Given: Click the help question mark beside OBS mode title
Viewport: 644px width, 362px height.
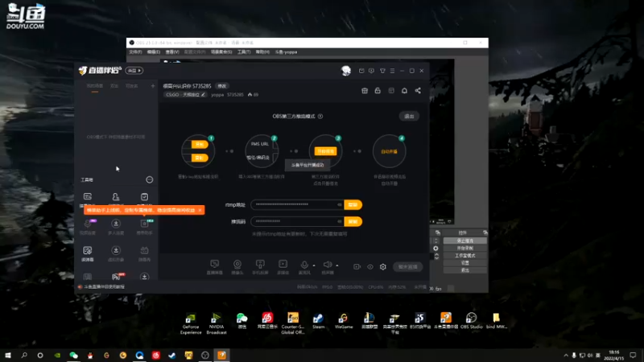Looking at the screenshot, I should [320, 116].
